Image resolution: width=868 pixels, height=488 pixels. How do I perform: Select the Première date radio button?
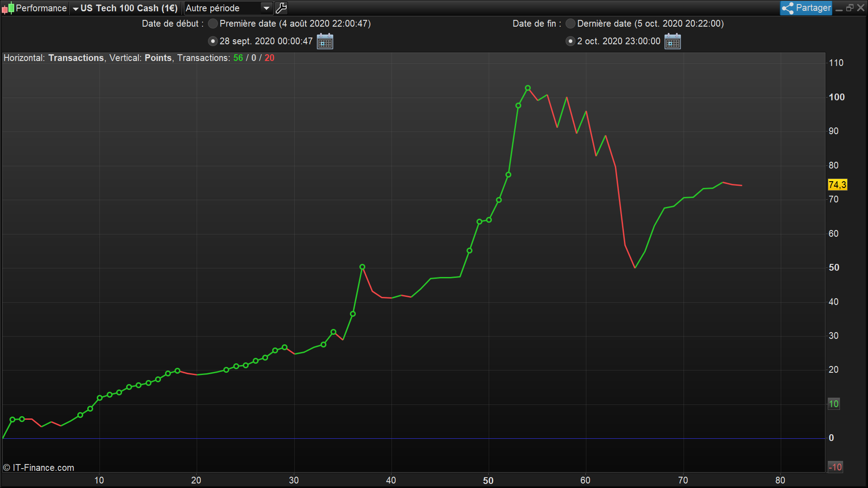pos(213,23)
